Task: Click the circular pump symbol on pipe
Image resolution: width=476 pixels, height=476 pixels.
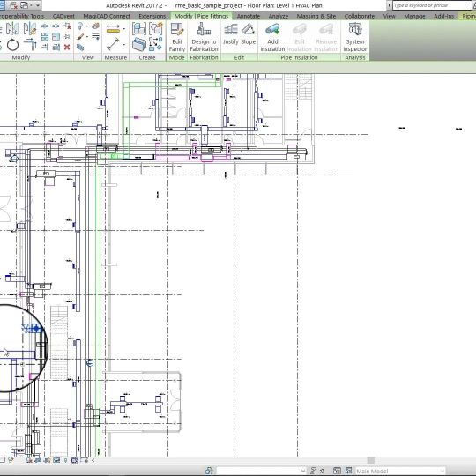Action: click(x=89, y=363)
